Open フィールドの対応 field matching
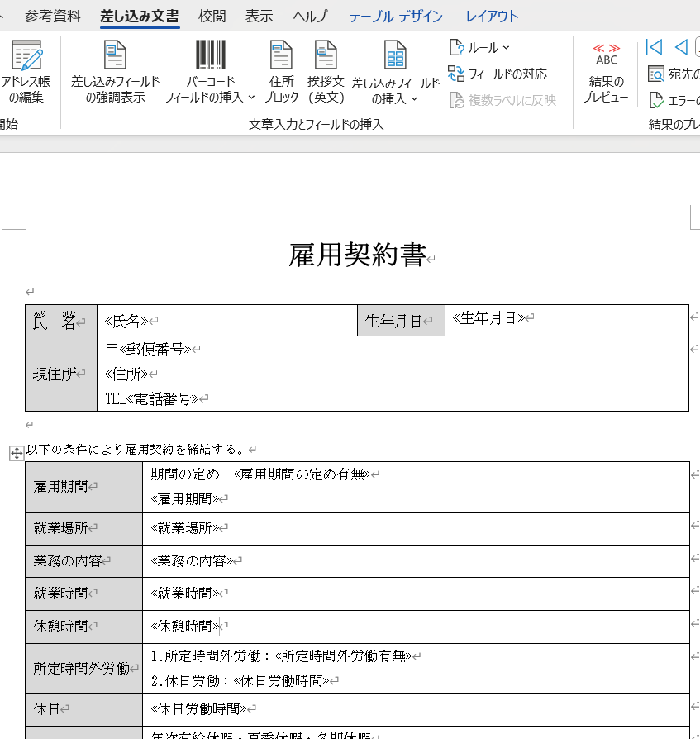This screenshot has height=739, width=700. [498, 74]
